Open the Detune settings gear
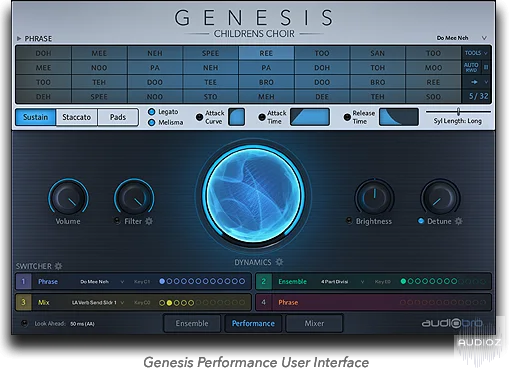Screen dimensions: 512x377 459,221
